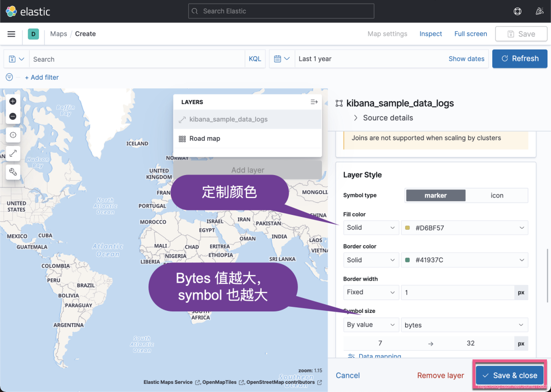Click the Search query bar

coord(137,59)
